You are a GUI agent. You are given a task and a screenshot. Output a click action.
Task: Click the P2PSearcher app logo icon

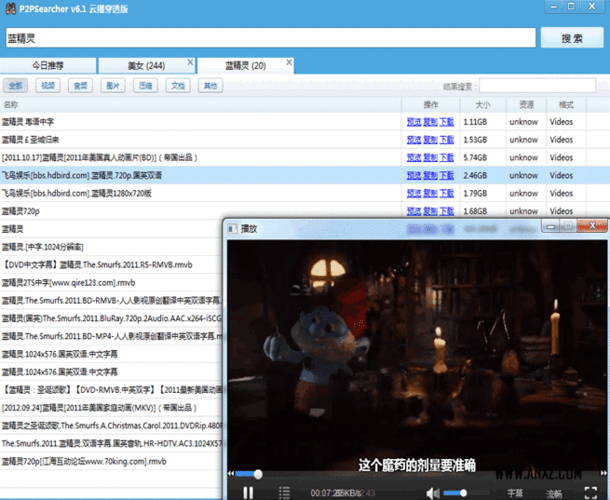tap(11, 8)
